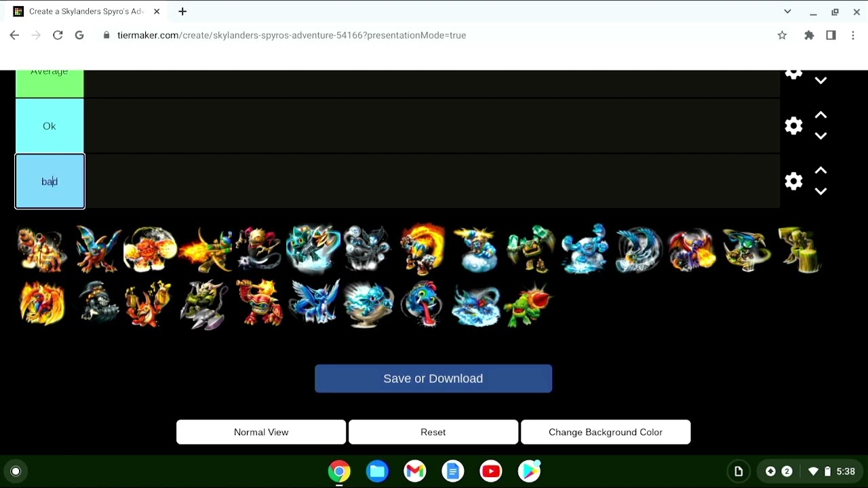This screenshot has width=868, height=488.
Task: Open Chrome from the shelf
Action: (339, 471)
